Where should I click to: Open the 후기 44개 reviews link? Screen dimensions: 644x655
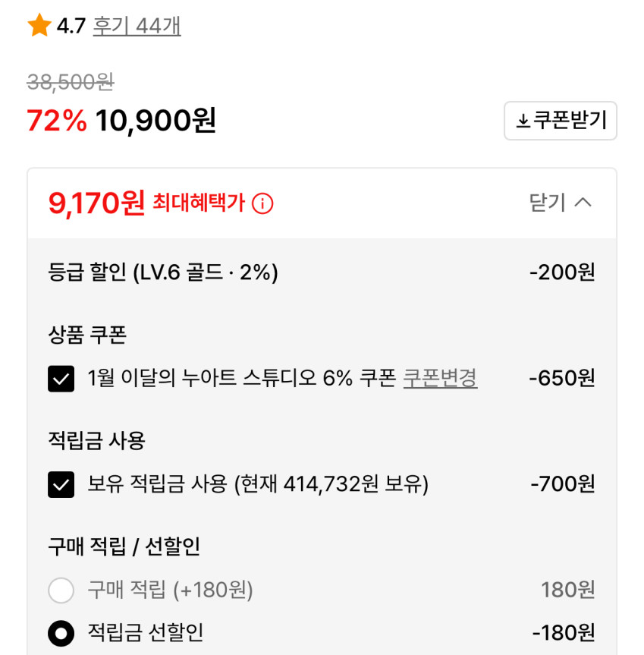click(x=137, y=27)
